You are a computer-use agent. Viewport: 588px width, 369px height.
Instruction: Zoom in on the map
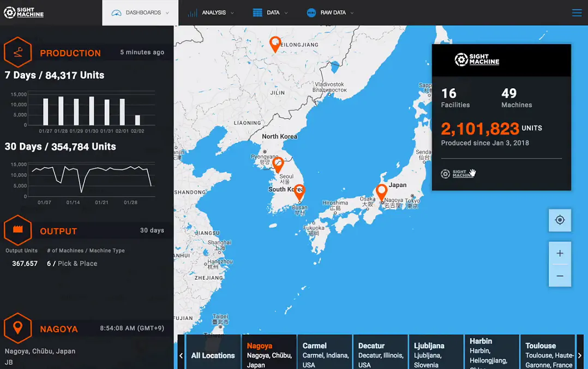coord(560,253)
